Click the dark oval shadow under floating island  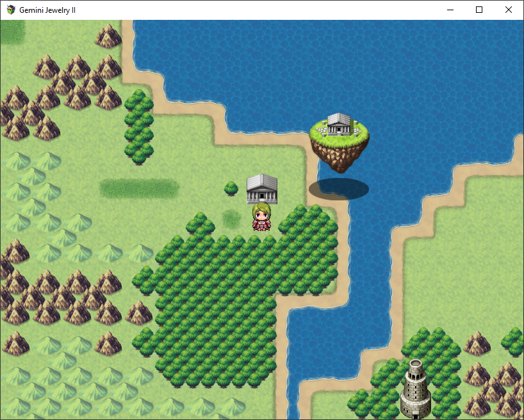tap(338, 189)
